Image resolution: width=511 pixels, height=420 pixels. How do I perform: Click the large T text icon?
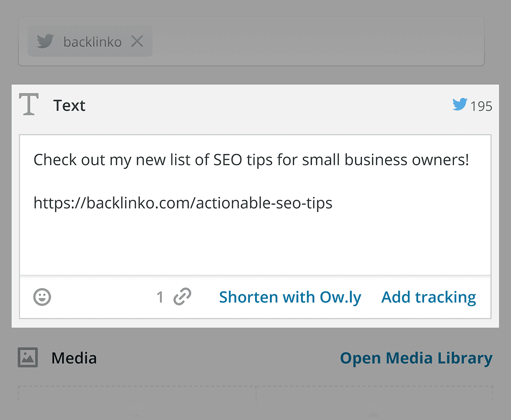coord(29,104)
